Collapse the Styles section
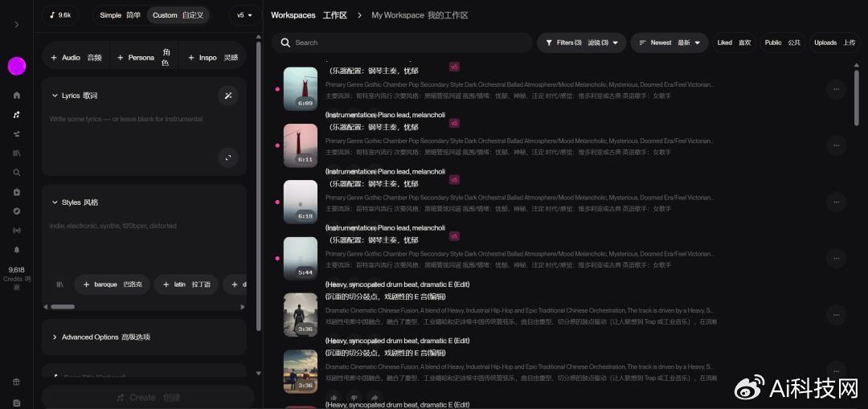Viewport: 868px width, 409px height. [x=74, y=202]
